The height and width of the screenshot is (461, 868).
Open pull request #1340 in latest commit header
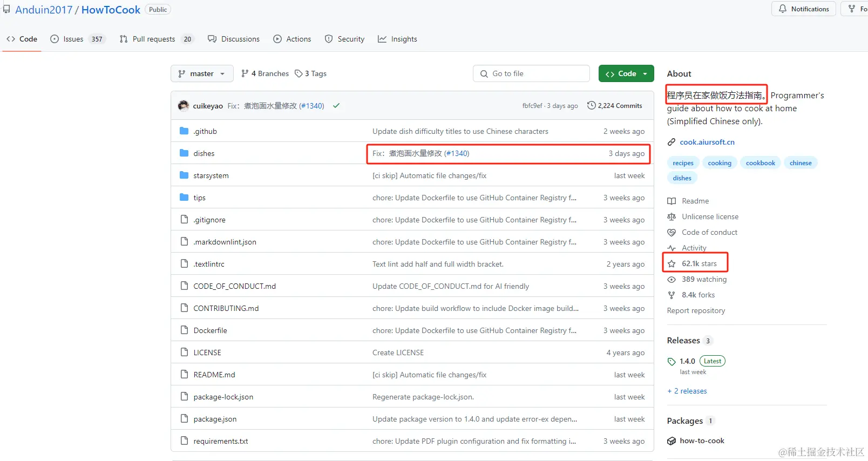click(x=312, y=106)
